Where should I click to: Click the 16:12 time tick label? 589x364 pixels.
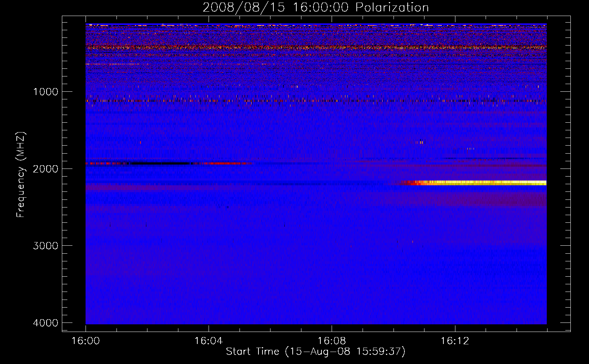[455, 341]
